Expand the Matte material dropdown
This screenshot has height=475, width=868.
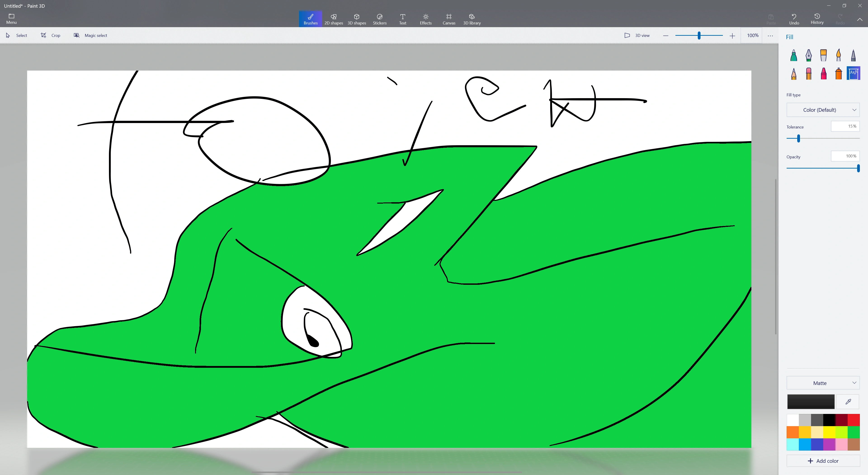click(x=823, y=383)
